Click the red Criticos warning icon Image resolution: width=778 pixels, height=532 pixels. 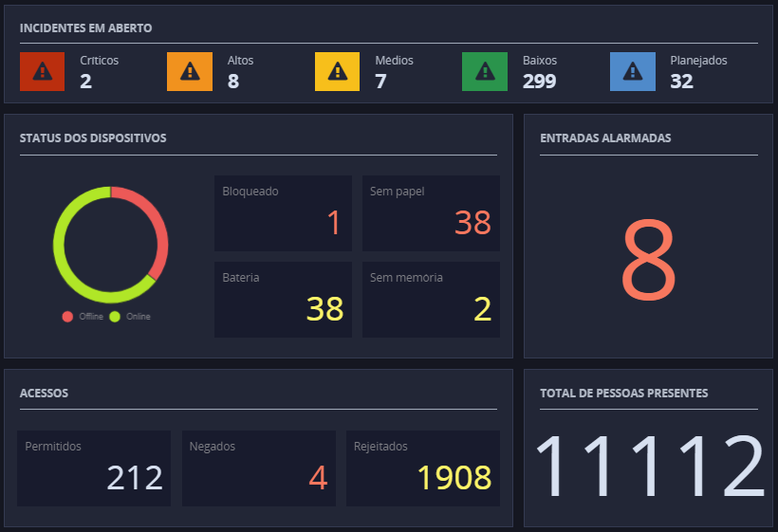coord(42,71)
